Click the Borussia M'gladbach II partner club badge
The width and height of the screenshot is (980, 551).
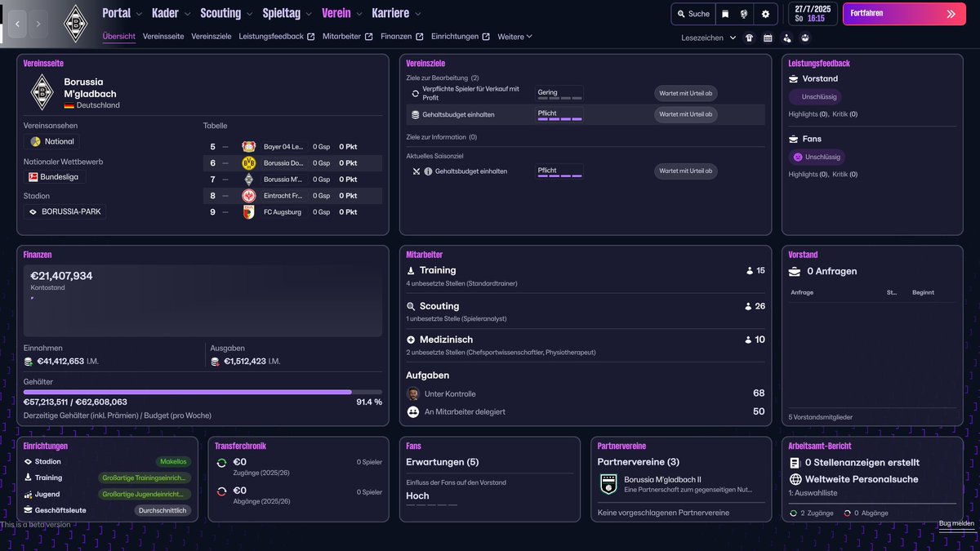click(608, 484)
